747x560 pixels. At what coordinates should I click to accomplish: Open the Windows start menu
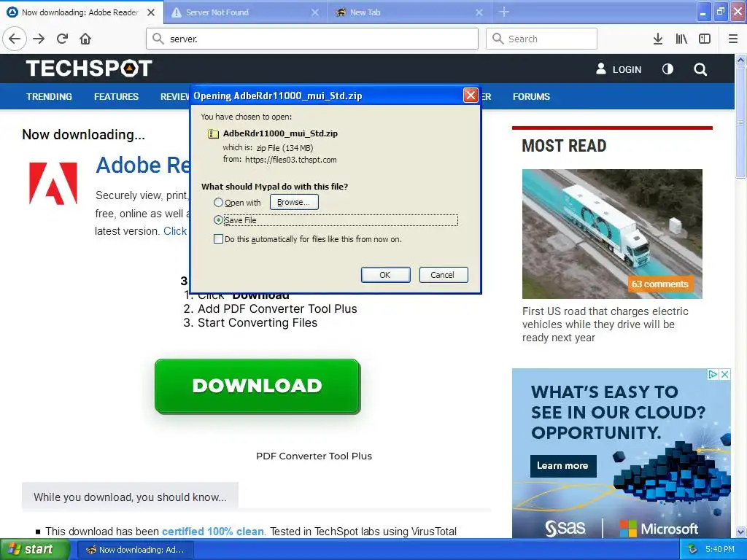click(x=35, y=549)
